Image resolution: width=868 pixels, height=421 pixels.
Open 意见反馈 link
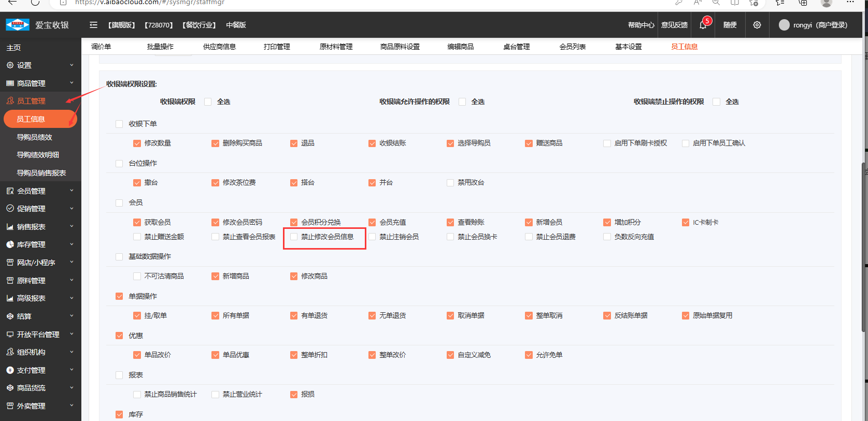click(x=674, y=25)
